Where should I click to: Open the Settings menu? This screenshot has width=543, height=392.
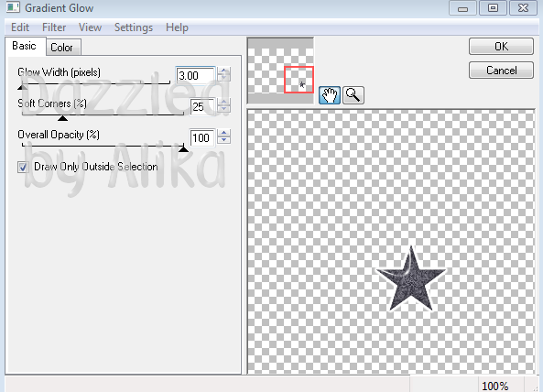coord(134,27)
